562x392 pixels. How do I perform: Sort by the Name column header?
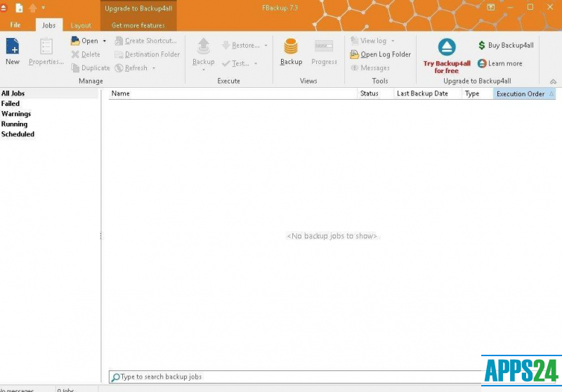233,93
